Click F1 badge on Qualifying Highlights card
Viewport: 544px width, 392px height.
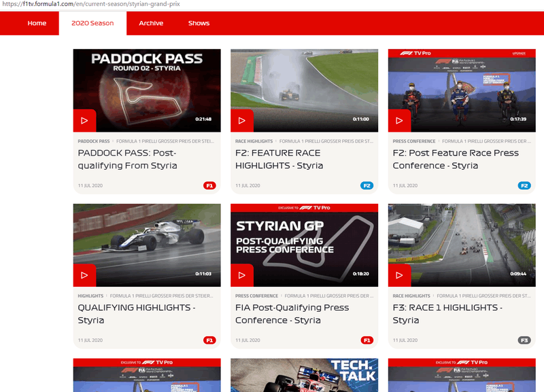pyautogui.click(x=209, y=340)
